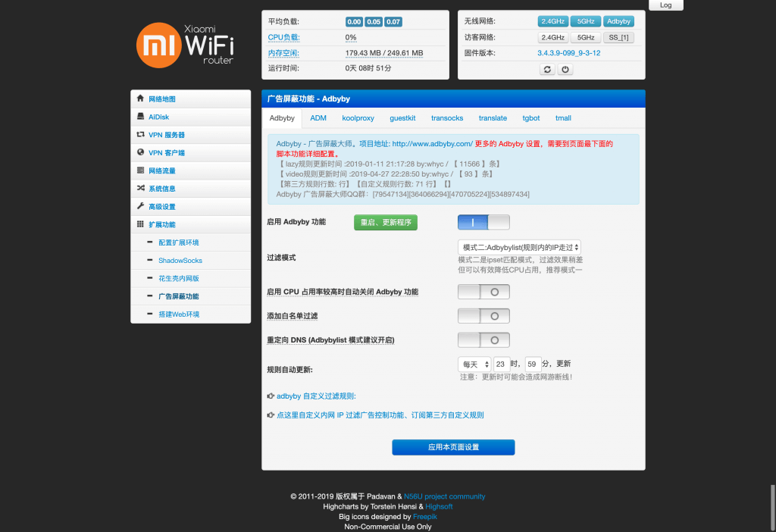The width and height of the screenshot is (776, 532).
Task: Open the 过滤模式 dropdown
Action: (519, 247)
